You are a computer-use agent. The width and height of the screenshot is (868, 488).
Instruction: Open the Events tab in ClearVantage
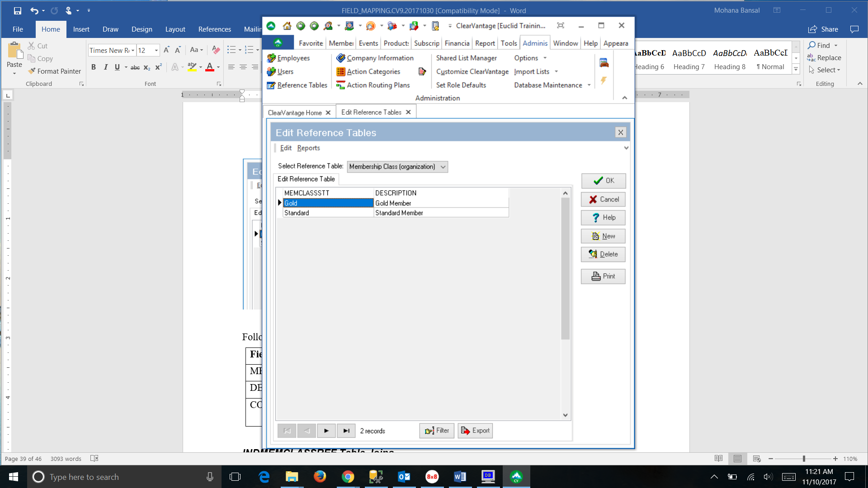[368, 43]
